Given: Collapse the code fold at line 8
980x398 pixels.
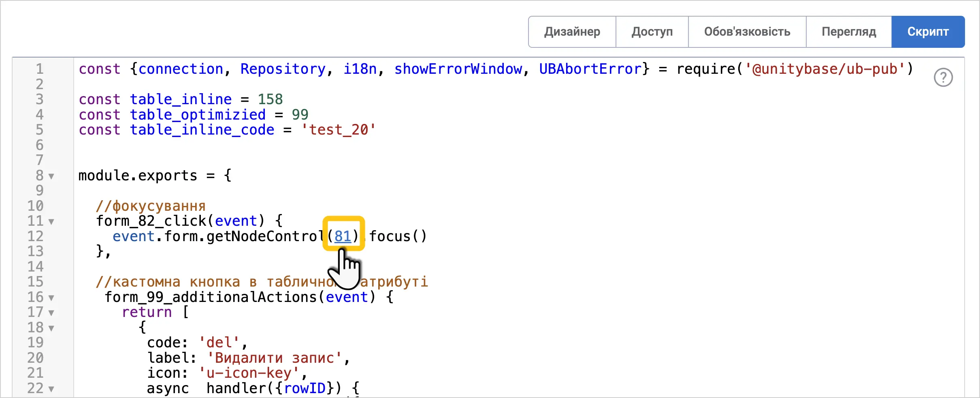Looking at the screenshot, I should 51,176.
